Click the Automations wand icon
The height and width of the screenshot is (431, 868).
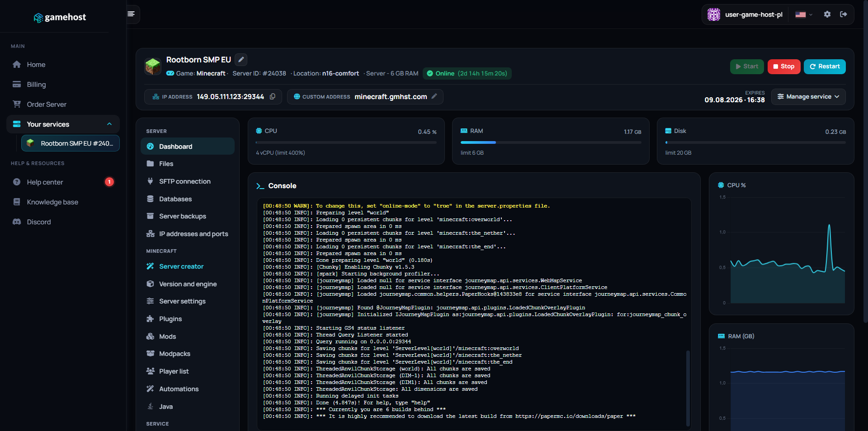[150, 389]
